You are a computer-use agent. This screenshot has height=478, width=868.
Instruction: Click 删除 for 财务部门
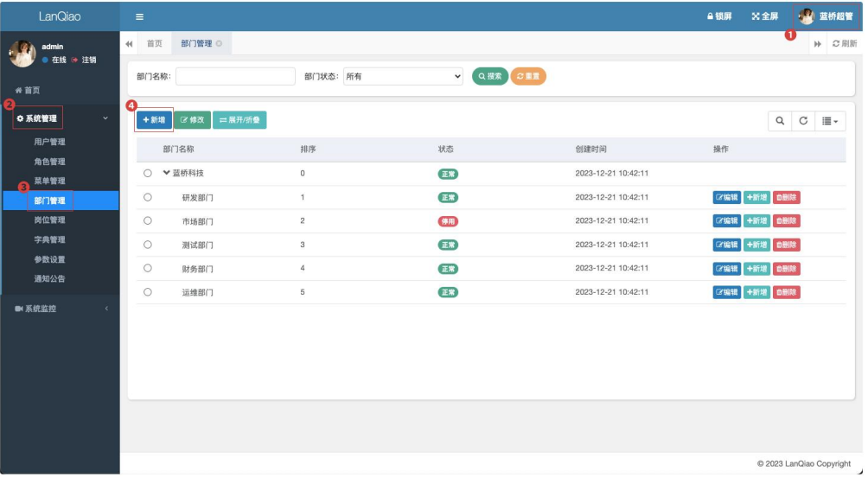click(787, 269)
